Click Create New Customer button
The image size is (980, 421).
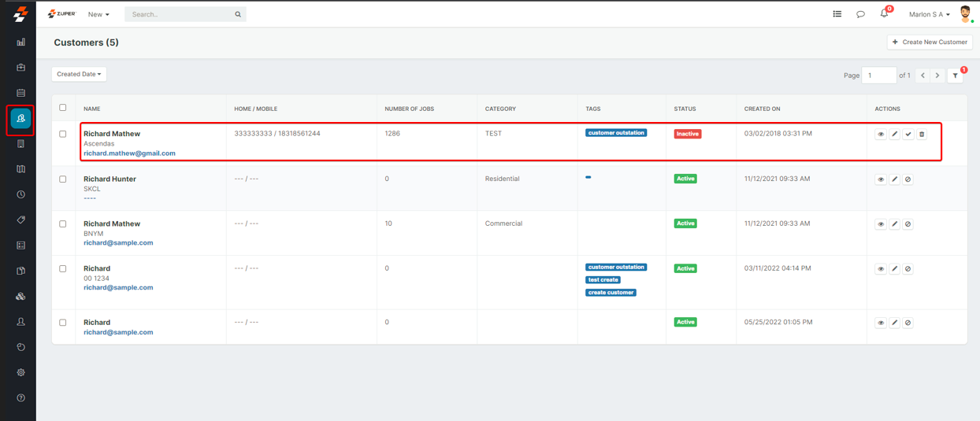tap(930, 42)
